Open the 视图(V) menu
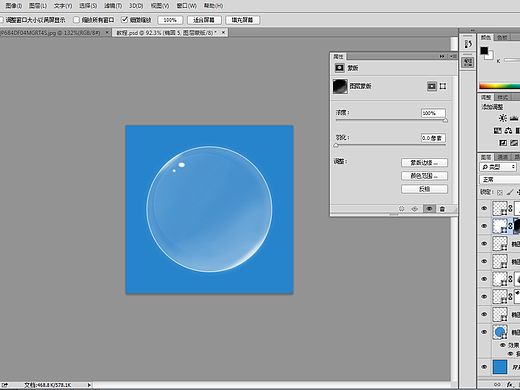This screenshot has height=390, width=520. tap(160, 6)
